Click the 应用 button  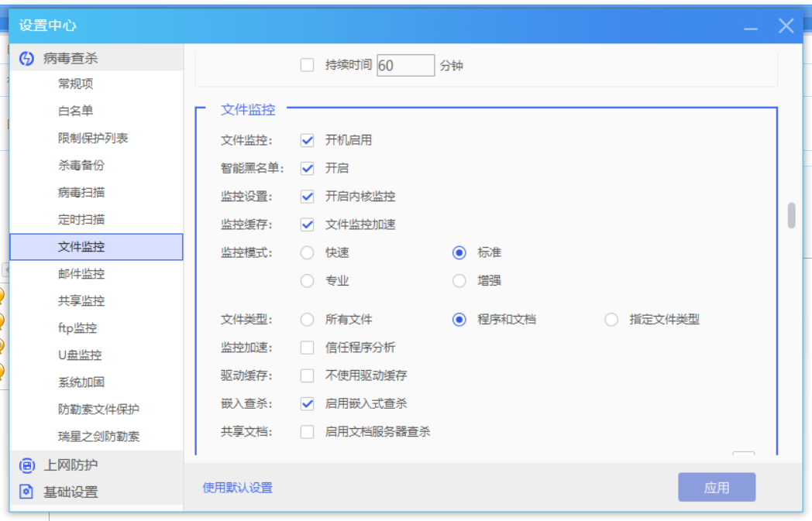point(717,488)
